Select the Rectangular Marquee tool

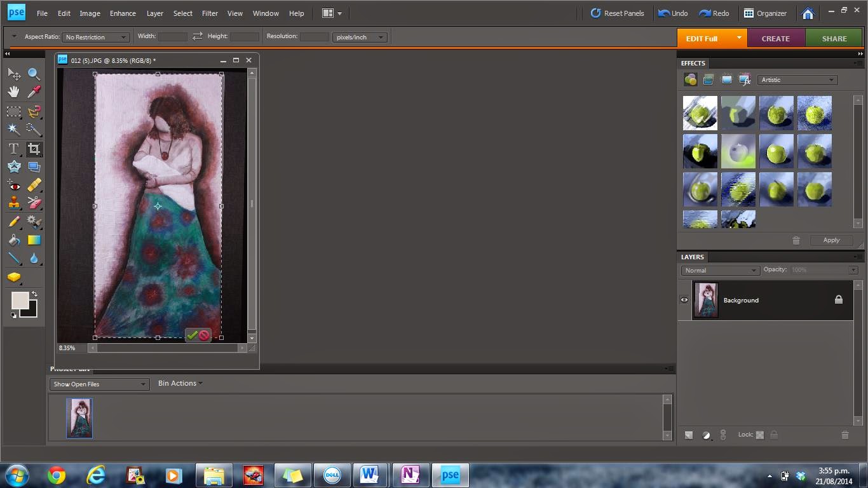coord(14,112)
